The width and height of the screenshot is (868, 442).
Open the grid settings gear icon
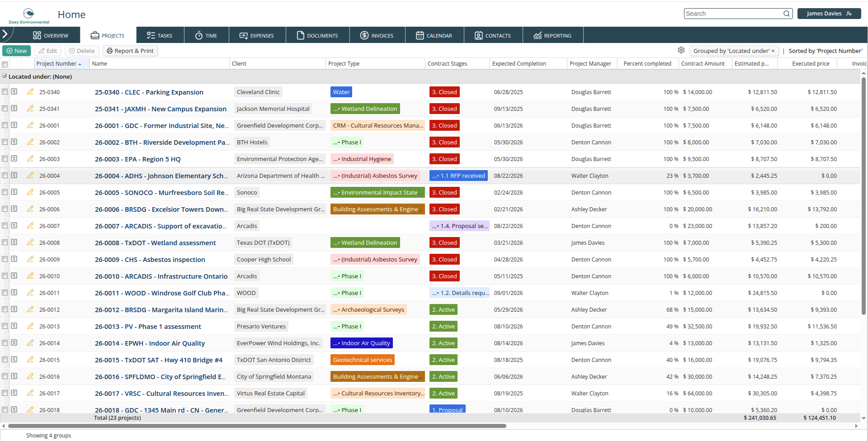(x=681, y=50)
